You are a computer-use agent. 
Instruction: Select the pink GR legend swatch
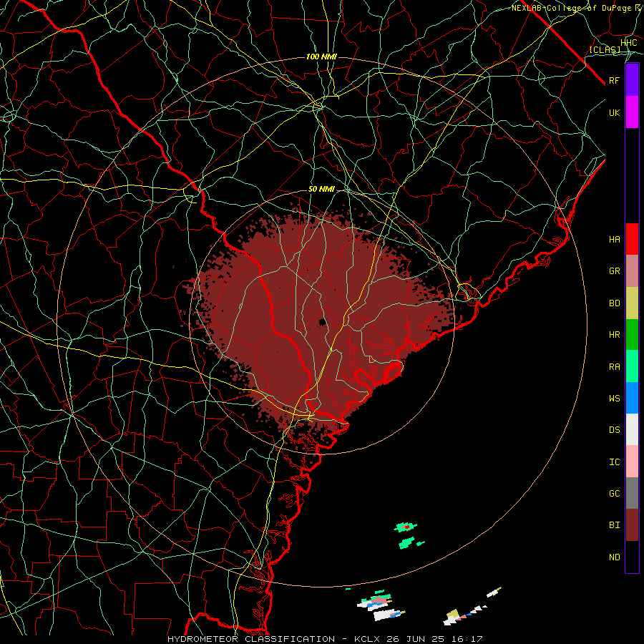(x=632, y=271)
